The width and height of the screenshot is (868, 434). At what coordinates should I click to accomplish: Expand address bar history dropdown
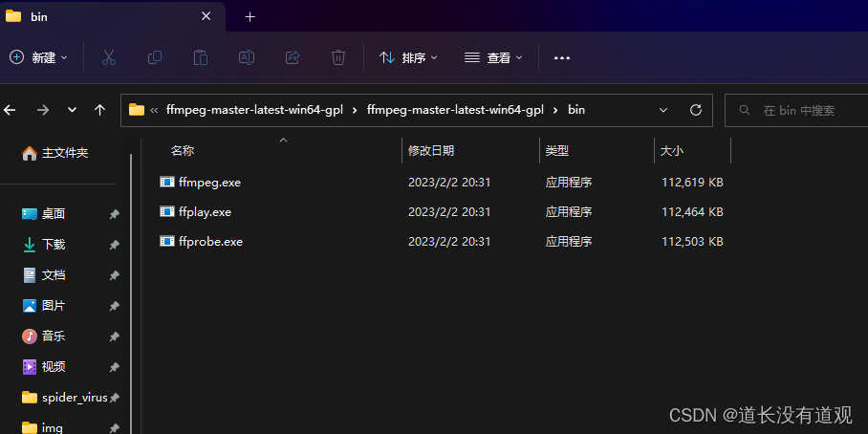(663, 110)
